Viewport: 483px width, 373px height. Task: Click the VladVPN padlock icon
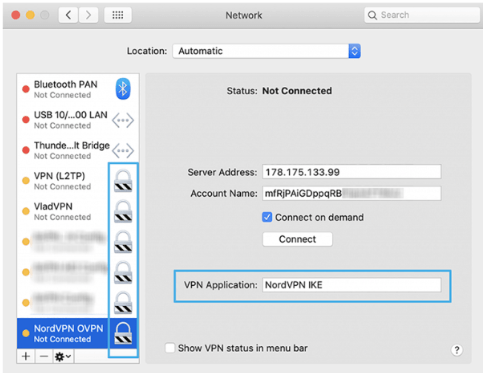click(x=123, y=212)
